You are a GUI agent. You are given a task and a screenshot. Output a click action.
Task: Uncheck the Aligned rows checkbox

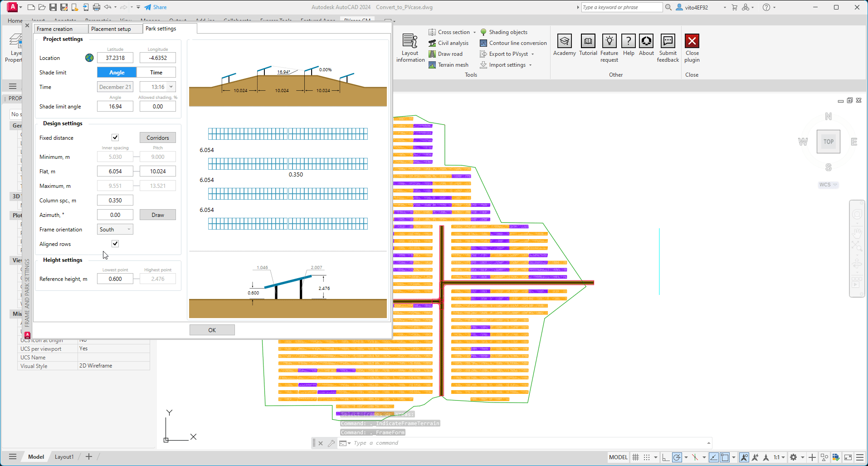115,244
